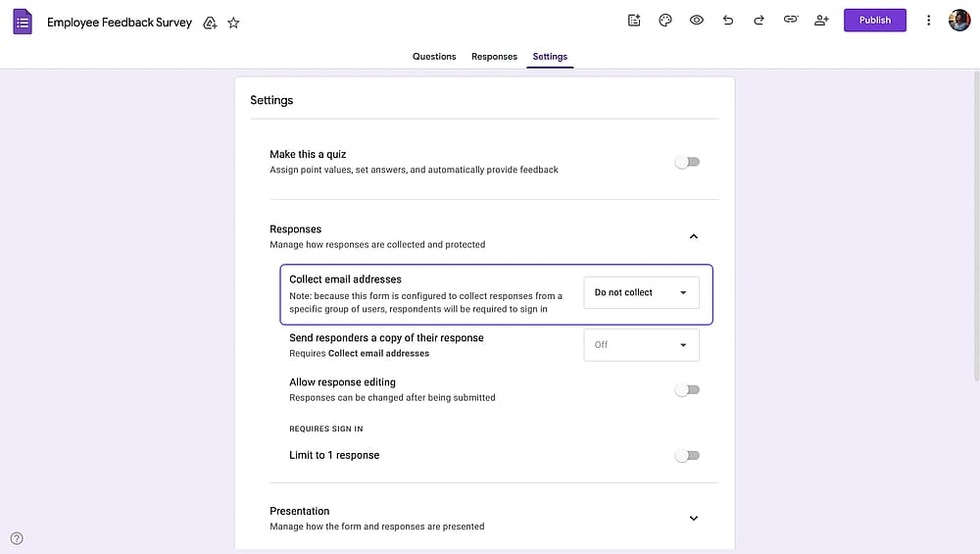Enable Allow response editing switch
Screen dimensions: 980x554
point(687,389)
